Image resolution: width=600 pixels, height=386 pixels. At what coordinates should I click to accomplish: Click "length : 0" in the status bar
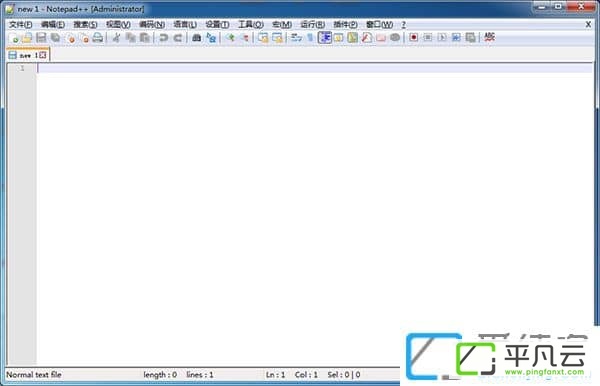160,375
